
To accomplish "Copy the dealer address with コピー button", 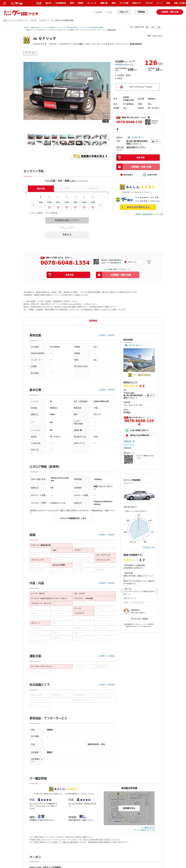I will (x=155, y=141).
